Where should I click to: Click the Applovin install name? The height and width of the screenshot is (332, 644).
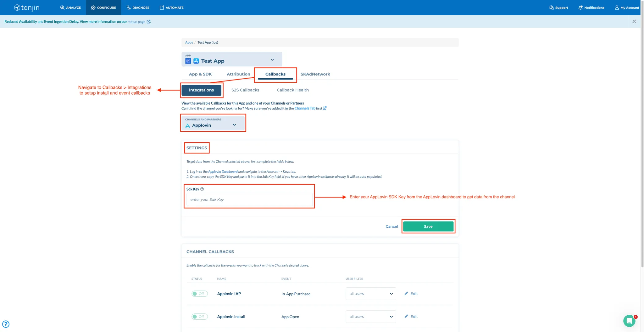click(231, 317)
